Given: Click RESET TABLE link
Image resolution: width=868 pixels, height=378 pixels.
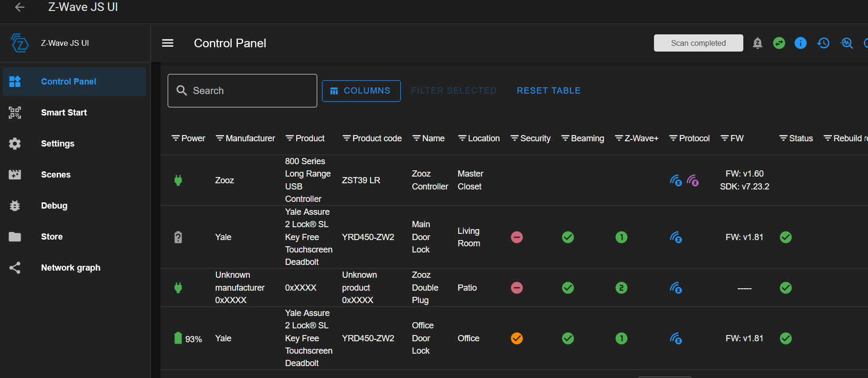Looking at the screenshot, I should click(x=548, y=91).
